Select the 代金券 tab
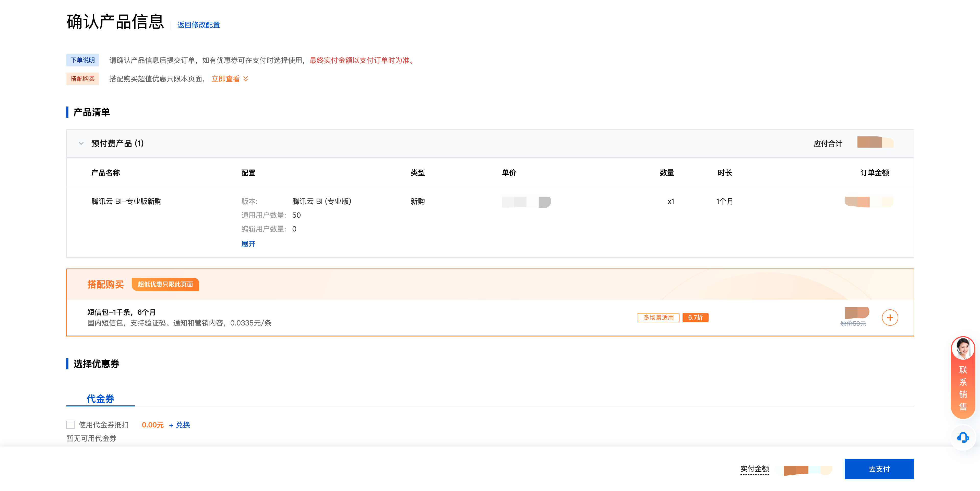The height and width of the screenshot is (491, 980). pos(100,399)
